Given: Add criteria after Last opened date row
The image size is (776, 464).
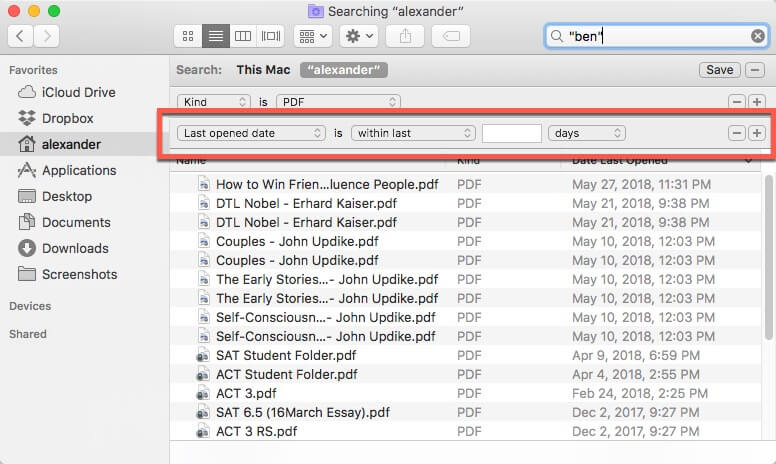Looking at the screenshot, I should (x=757, y=133).
